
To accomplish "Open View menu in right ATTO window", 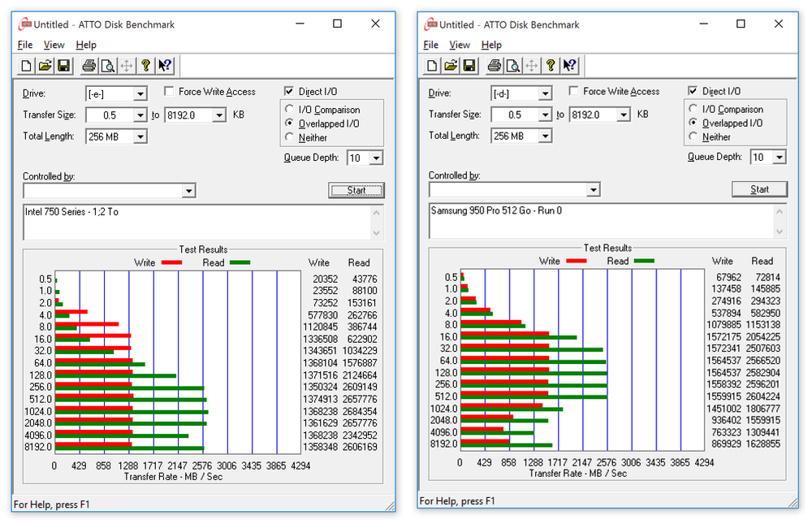I will coord(460,45).
